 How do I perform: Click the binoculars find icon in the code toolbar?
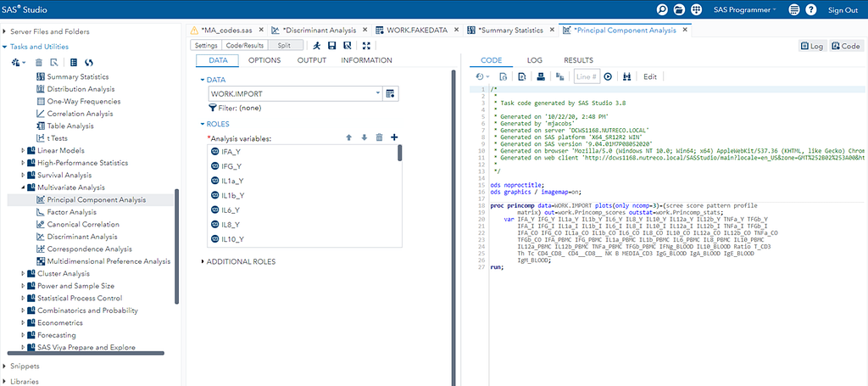pos(627,76)
